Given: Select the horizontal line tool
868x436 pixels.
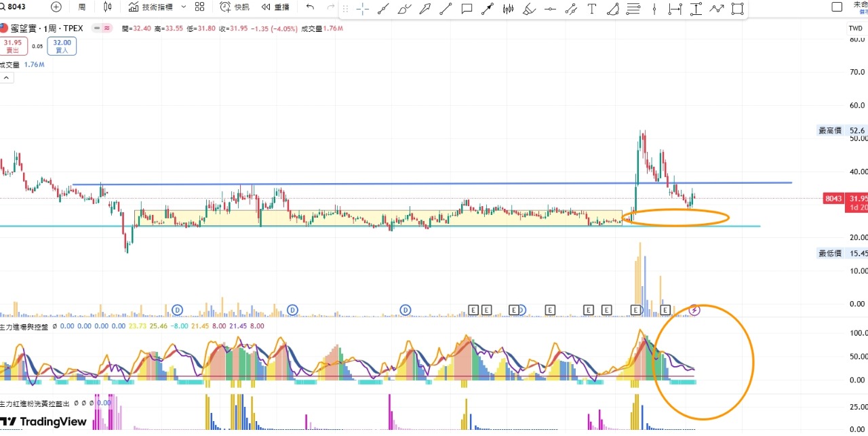Looking at the screenshot, I should tap(550, 9).
